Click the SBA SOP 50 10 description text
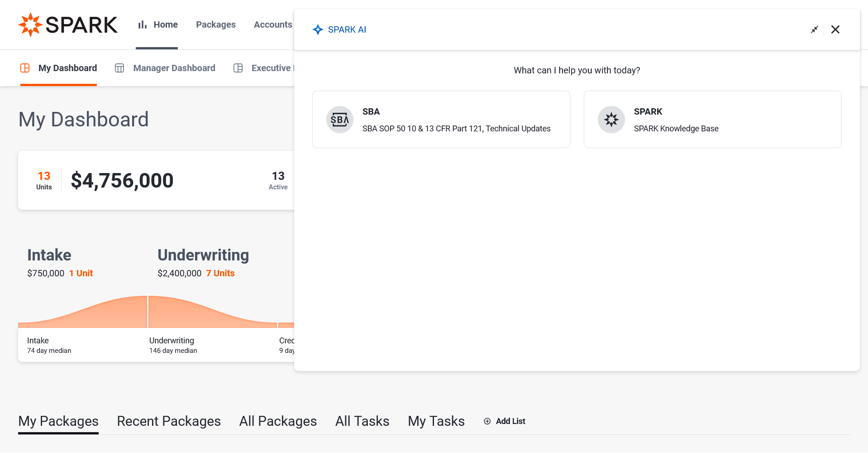 (457, 129)
